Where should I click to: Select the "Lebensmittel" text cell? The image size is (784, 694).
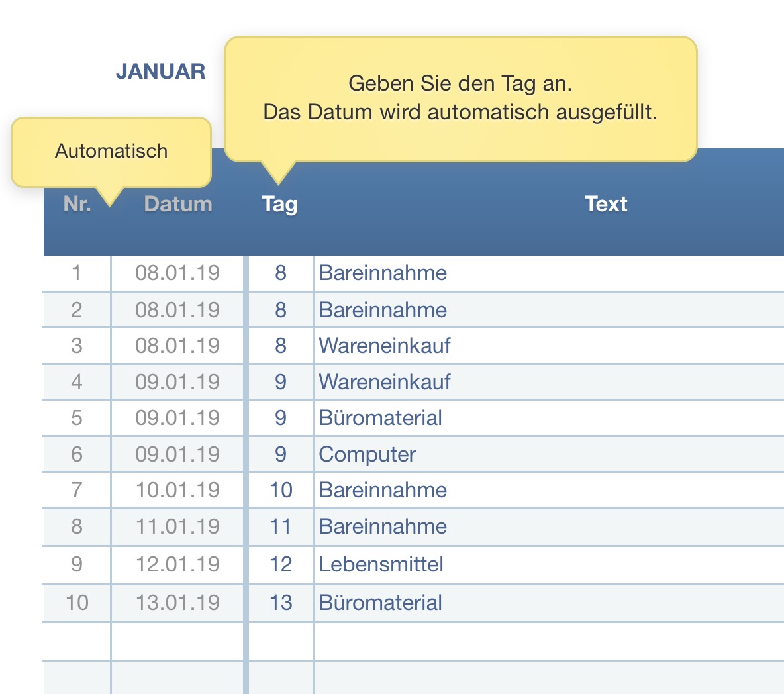(381, 564)
